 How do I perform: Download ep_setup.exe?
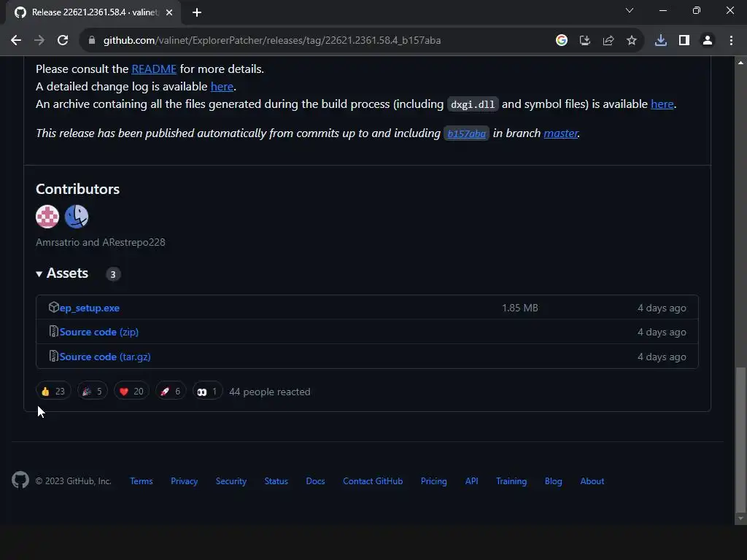pos(90,308)
